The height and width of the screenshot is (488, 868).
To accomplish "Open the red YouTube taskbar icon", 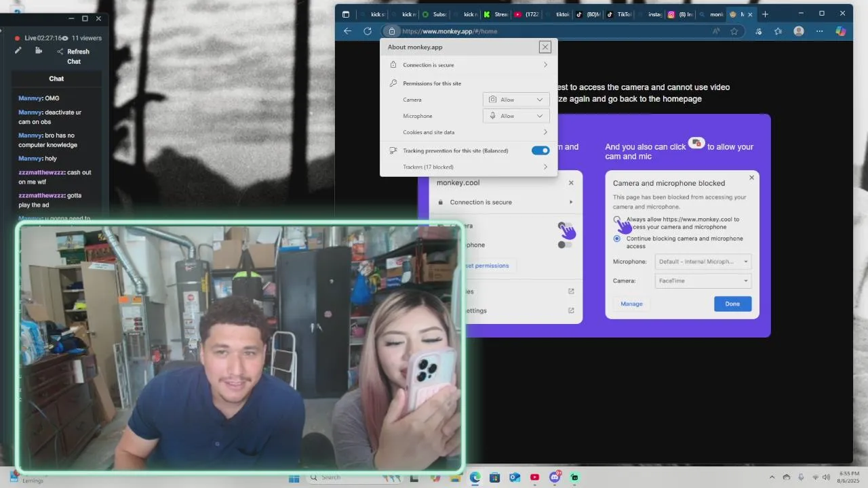I will [534, 478].
